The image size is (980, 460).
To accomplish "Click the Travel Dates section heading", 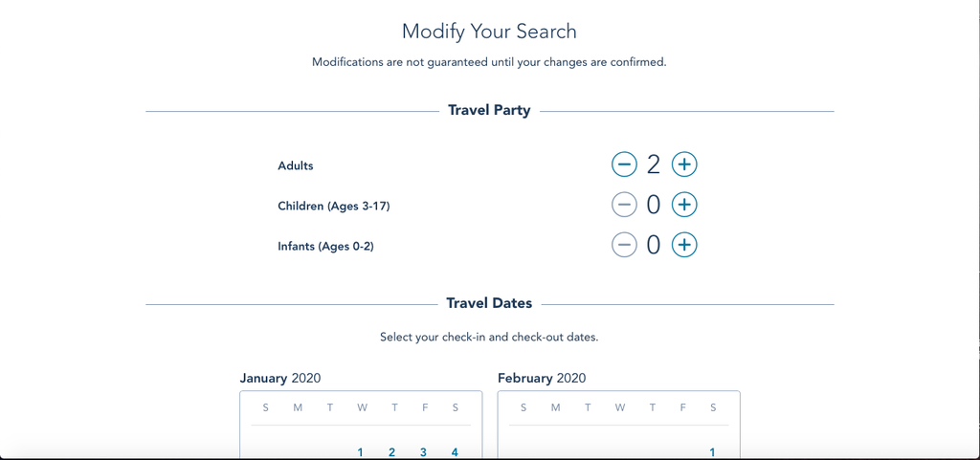I will point(489,303).
